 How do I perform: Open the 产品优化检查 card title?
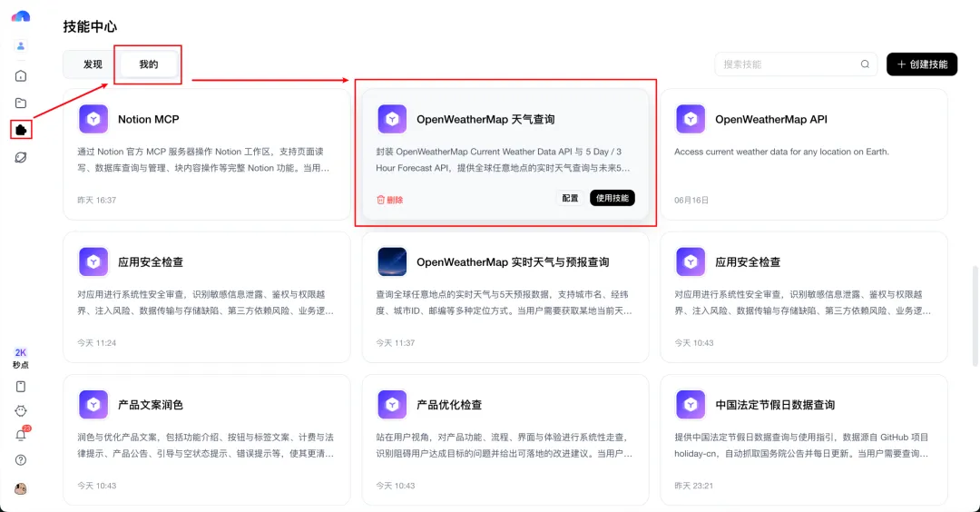coord(449,405)
